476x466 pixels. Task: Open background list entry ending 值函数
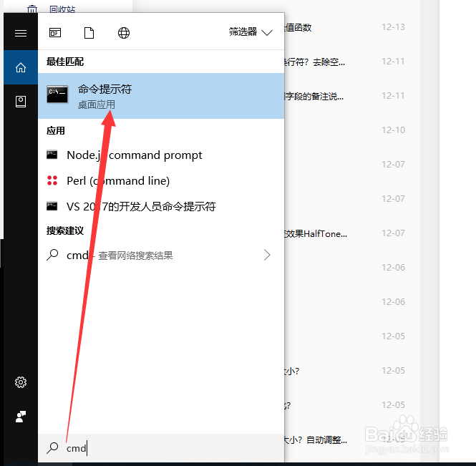click(x=298, y=28)
